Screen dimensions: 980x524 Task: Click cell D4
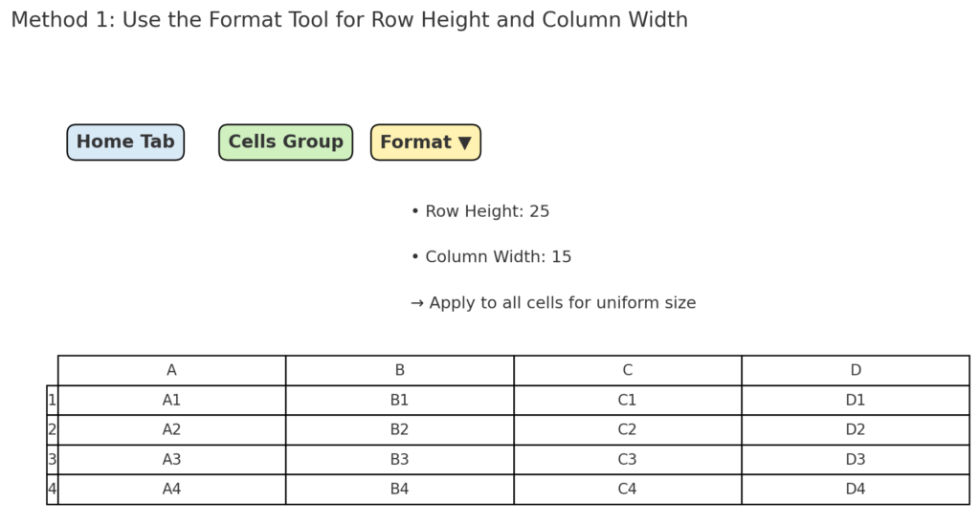(856, 489)
